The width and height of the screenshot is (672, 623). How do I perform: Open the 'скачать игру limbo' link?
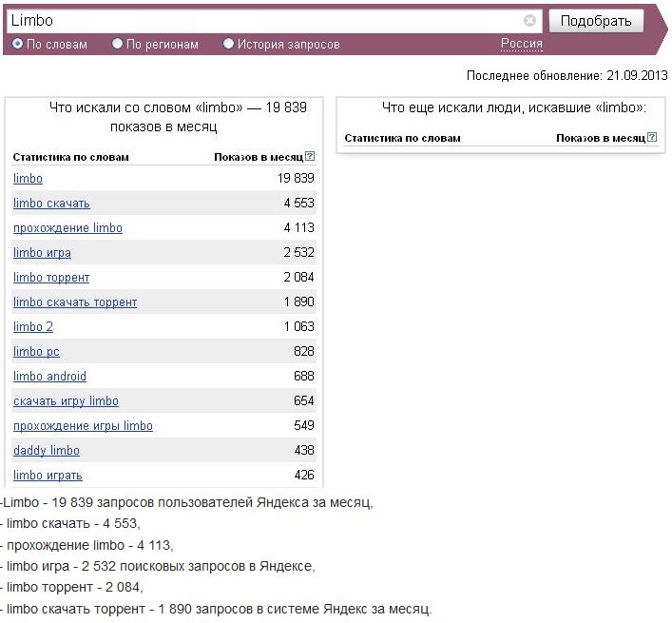66,401
